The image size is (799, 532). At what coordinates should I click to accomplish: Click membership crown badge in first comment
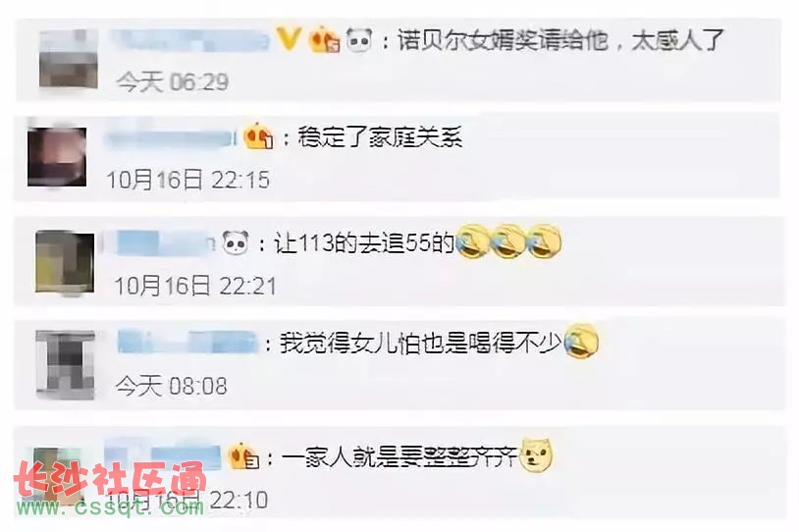[324, 39]
